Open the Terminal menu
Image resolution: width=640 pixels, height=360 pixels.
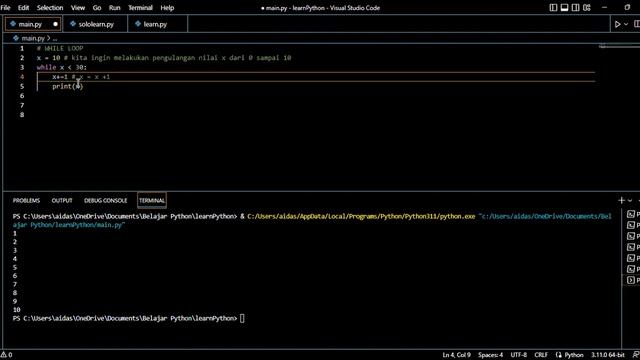140,7
